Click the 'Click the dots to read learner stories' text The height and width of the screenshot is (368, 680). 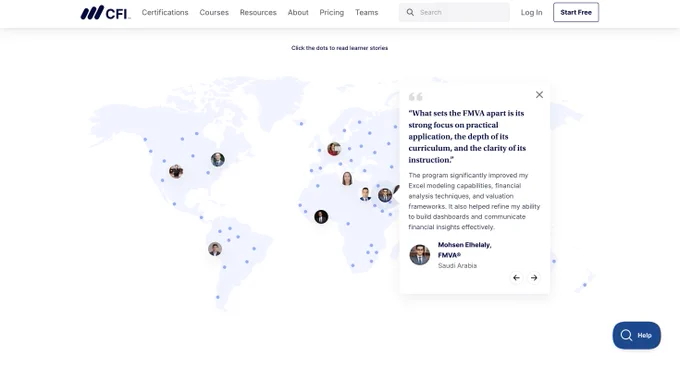(x=340, y=48)
